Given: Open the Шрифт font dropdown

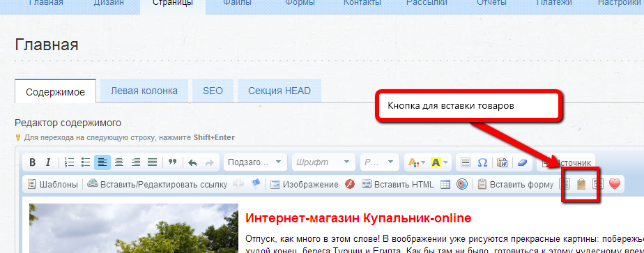Looking at the screenshot, I should pyautogui.click(x=323, y=162).
